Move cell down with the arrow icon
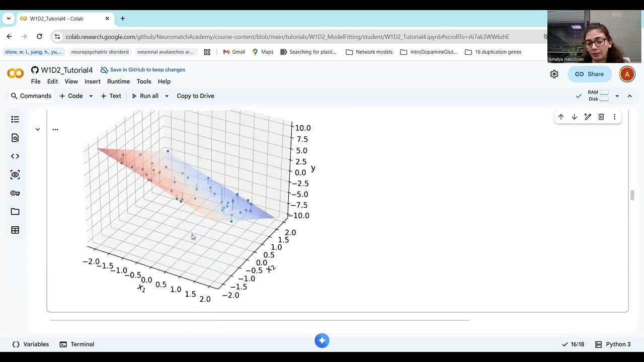Screen dimensions: 644x362 (574, 117)
